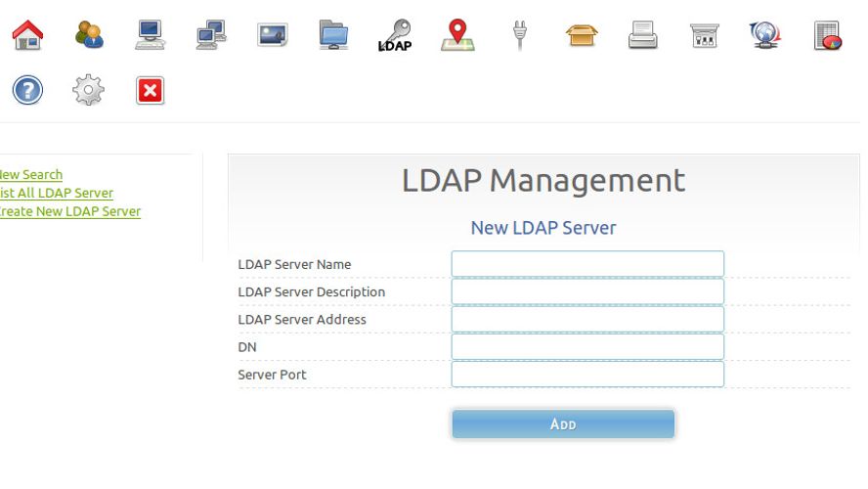Image resolution: width=868 pixels, height=489 pixels.
Task: Focus the LDAP Server Name field
Action: (x=587, y=264)
